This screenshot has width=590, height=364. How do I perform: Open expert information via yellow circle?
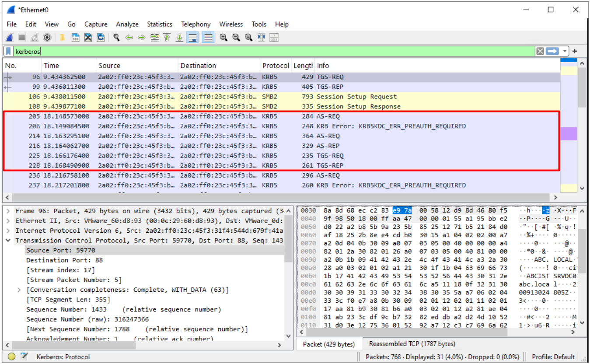coord(12,357)
